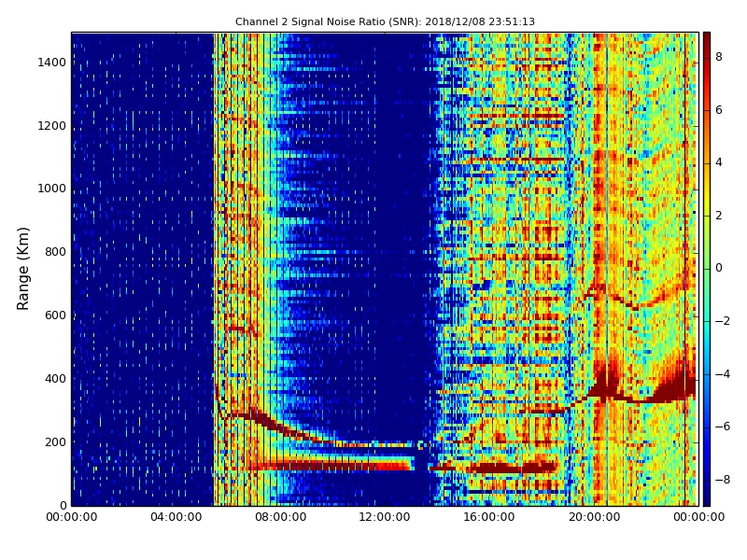Click y-axis tick label 200
Viewport: 747px width, 560px height.
[55, 441]
